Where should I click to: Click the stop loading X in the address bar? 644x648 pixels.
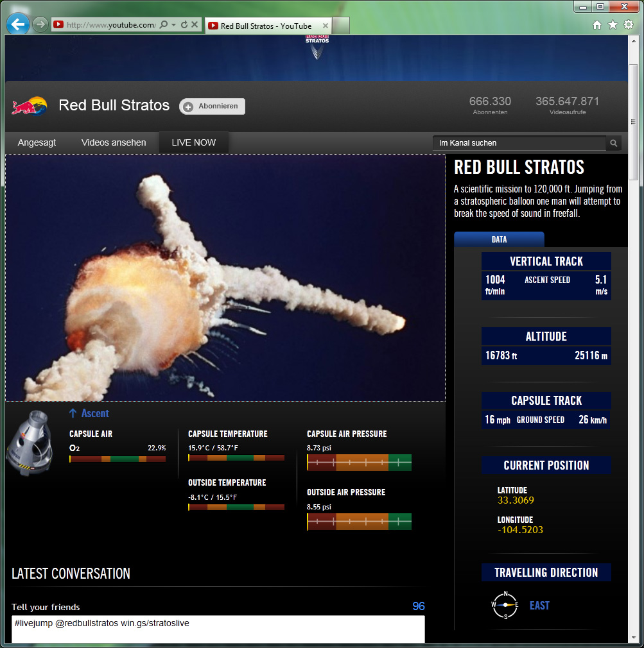[195, 24]
